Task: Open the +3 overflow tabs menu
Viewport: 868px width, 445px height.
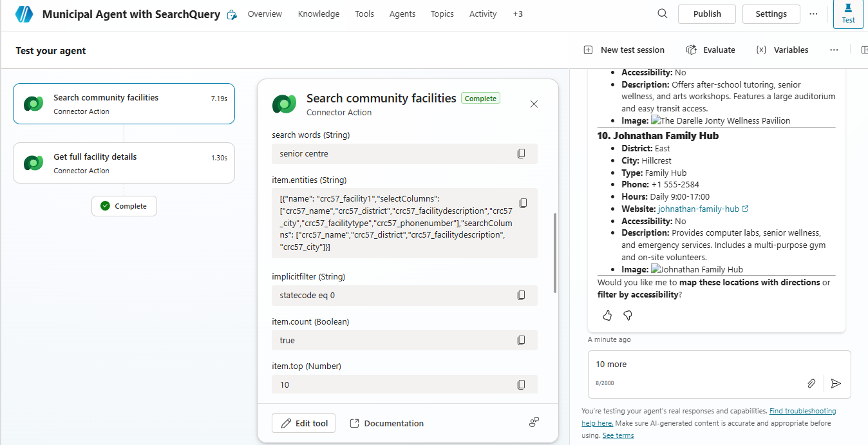Action: (518, 14)
